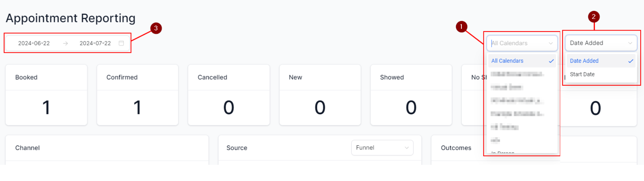Screen dimensions: 644x181
Task: Click the Showed appointments card
Action: 411,95
